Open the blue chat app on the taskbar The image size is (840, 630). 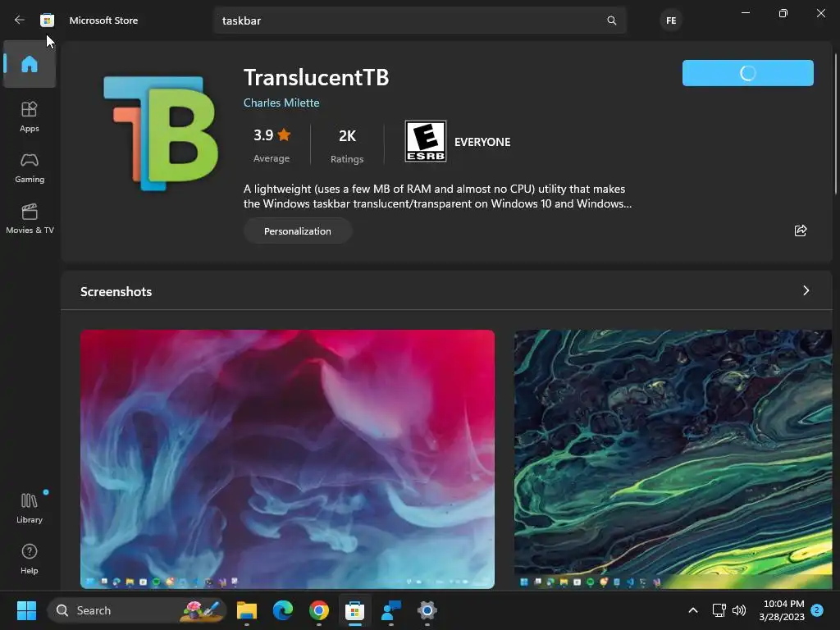tap(391, 610)
